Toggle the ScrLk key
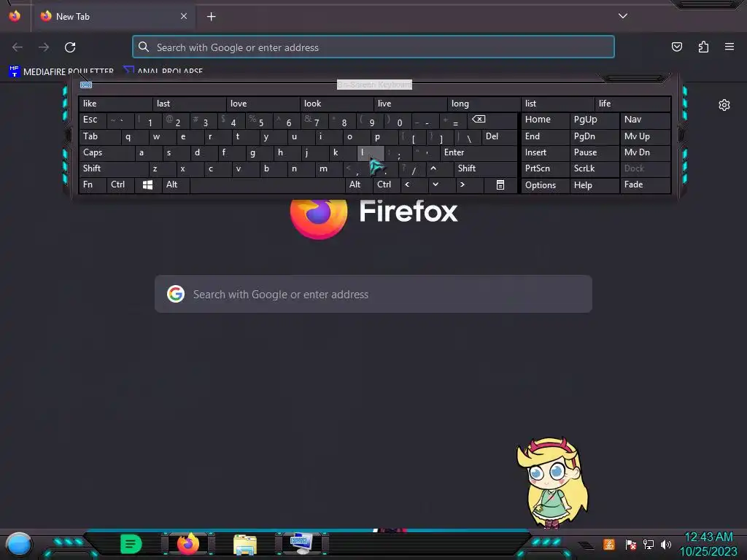Image resolution: width=747 pixels, height=560 pixels. (x=595, y=168)
